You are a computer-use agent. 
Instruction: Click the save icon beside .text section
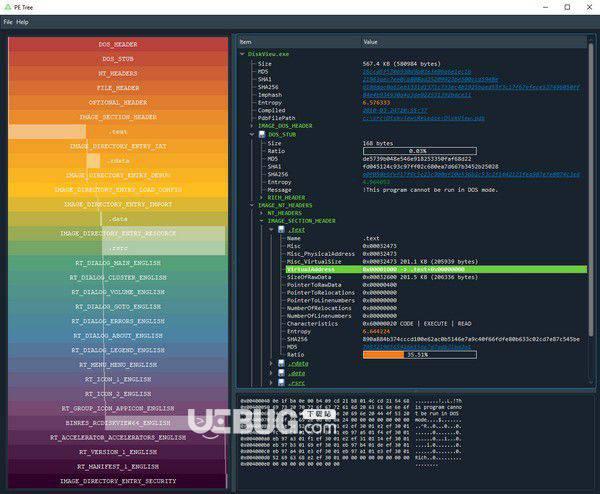click(x=281, y=230)
